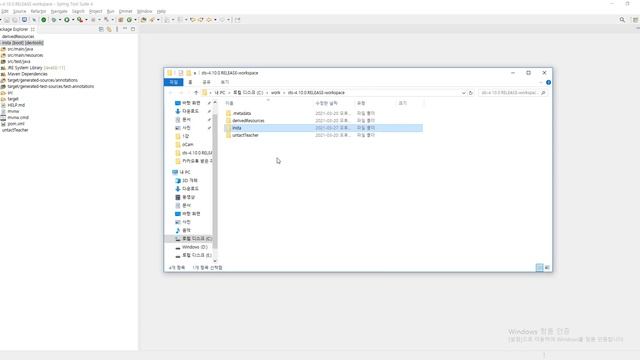Image resolution: width=640 pixels, height=360 pixels.
Task: Click the navigation pane vertical scrollbar
Action: tap(215, 181)
